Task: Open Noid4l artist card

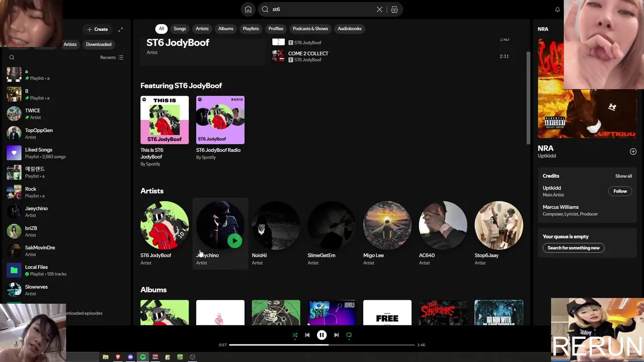Action: (x=276, y=233)
